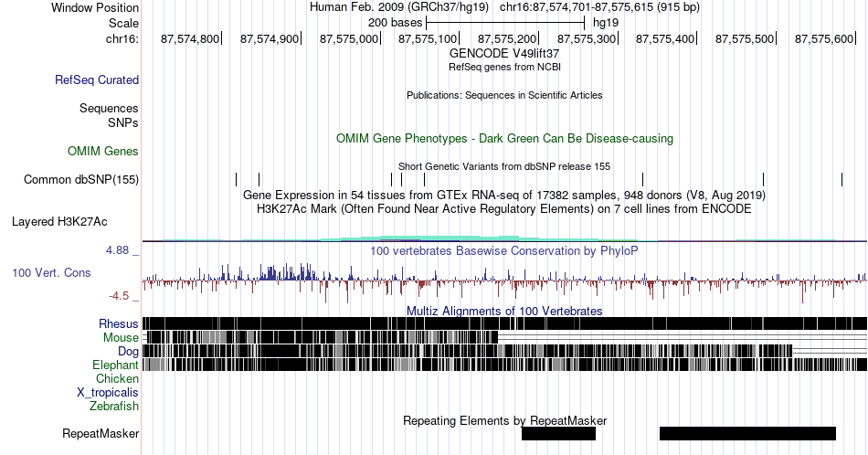
Task: Click the Rhesus alignment bar
Action: (x=504, y=323)
